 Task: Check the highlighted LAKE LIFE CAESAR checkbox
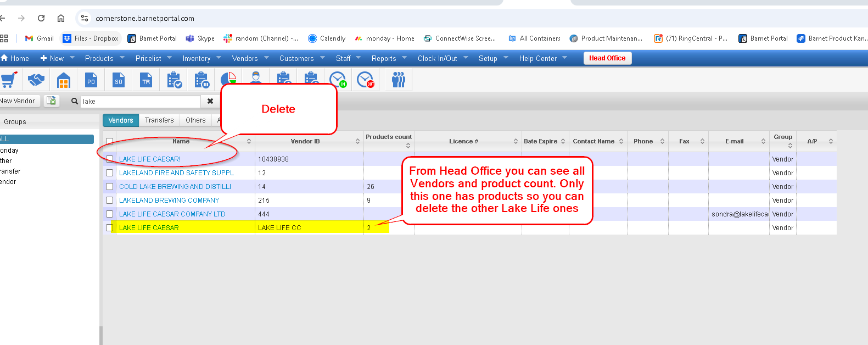[x=109, y=227]
